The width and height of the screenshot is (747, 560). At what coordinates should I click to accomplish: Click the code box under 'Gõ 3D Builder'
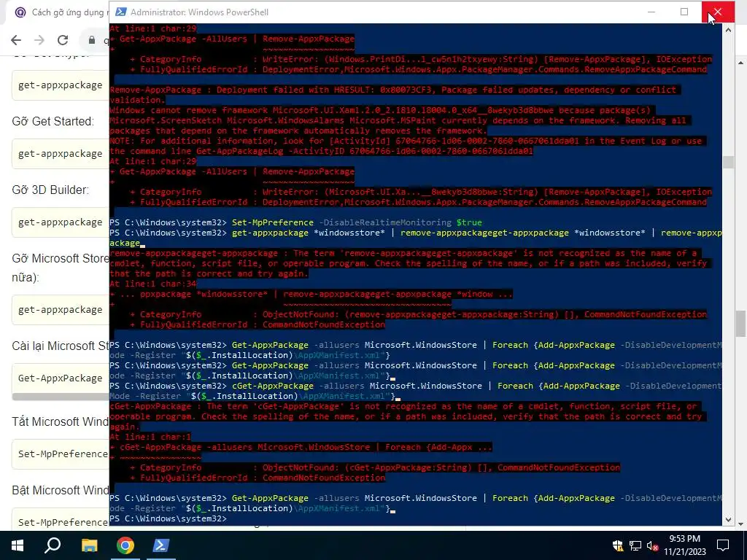pyautogui.click(x=61, y=222)
